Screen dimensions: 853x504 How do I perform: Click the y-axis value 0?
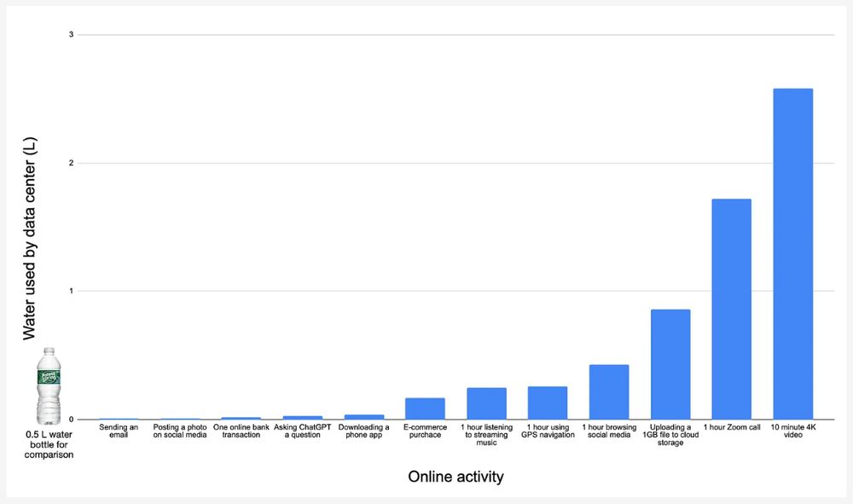point(72,420)
